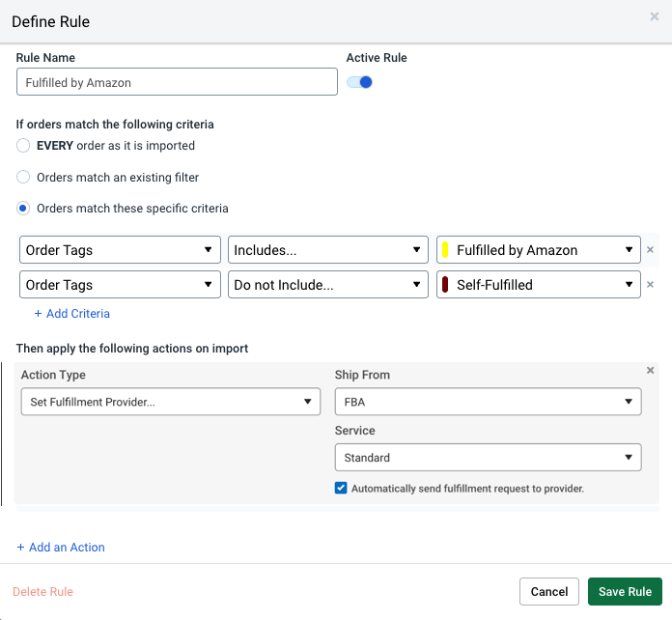The image size is (672, 620).
Task: Choose Orders match an existing filter
Action: pyautogui.click(x=23, y=178)
